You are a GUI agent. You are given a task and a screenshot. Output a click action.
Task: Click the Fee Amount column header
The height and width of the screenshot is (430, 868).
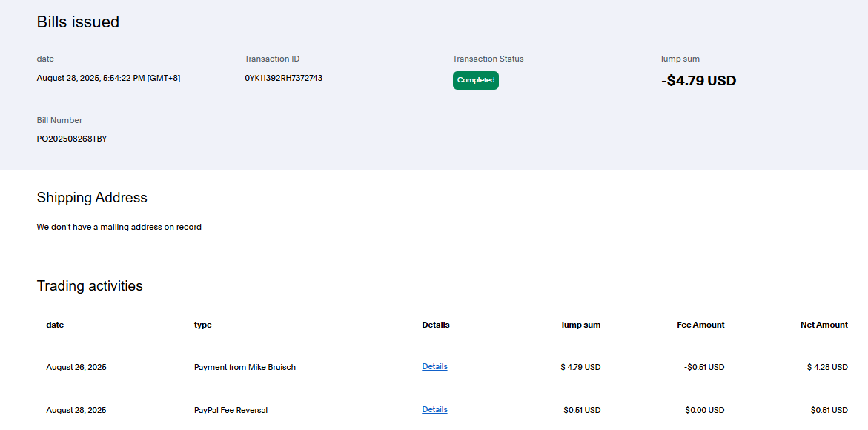click(x=700, y=325)
